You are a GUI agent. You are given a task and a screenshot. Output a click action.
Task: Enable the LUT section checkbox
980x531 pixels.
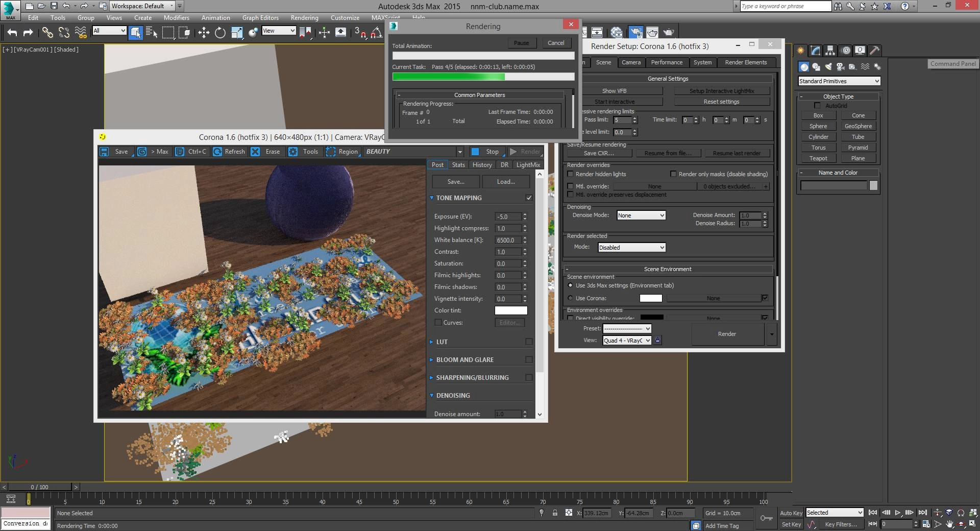pos(529,342)
